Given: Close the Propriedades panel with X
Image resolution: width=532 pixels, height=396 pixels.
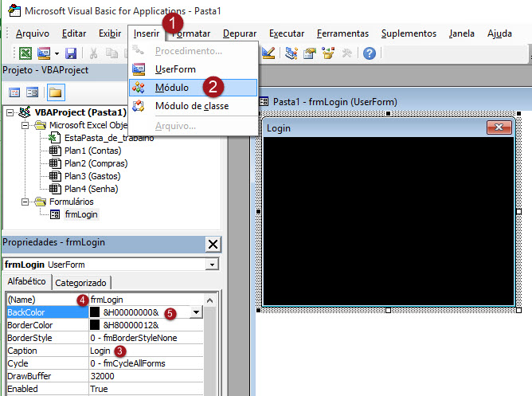Looking at the screenshot, I should [213, 244].
